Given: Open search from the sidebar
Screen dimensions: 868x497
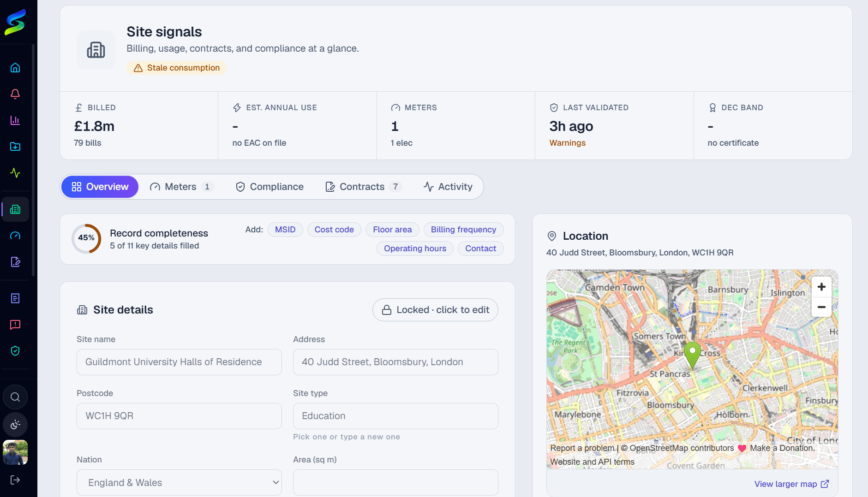Looking at the screenshot, I should click(15, 397).
